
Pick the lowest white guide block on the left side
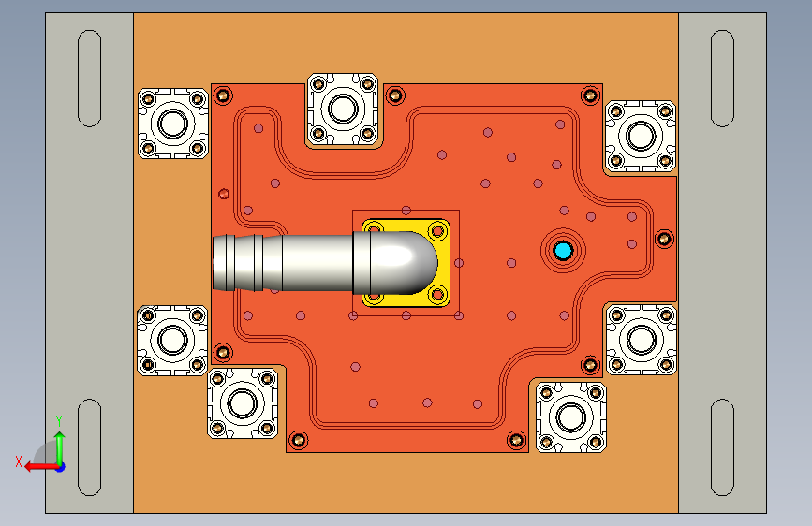[x=243, y=403]
